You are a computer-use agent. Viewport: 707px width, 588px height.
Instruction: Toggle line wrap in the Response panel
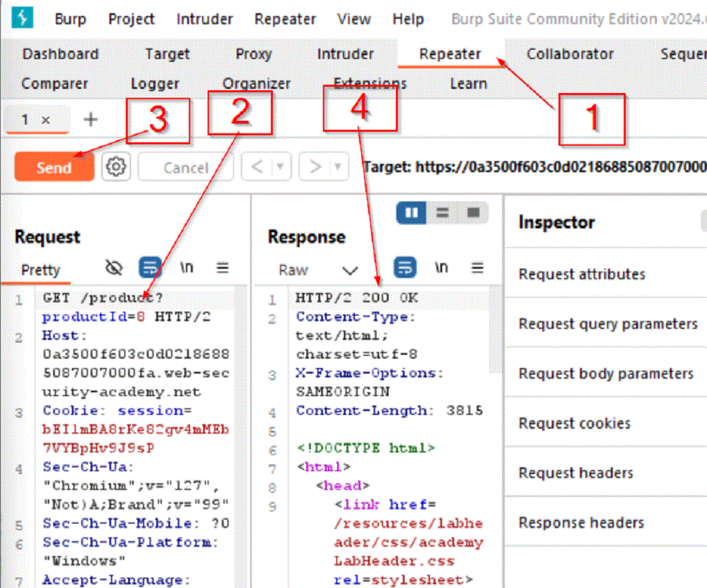click(x=405, y=269)
